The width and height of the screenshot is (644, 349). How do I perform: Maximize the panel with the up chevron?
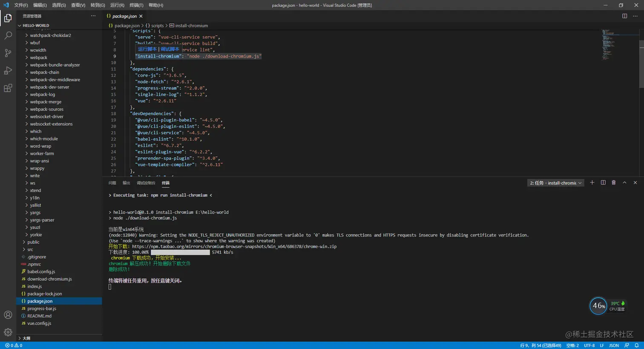point(624,183)
